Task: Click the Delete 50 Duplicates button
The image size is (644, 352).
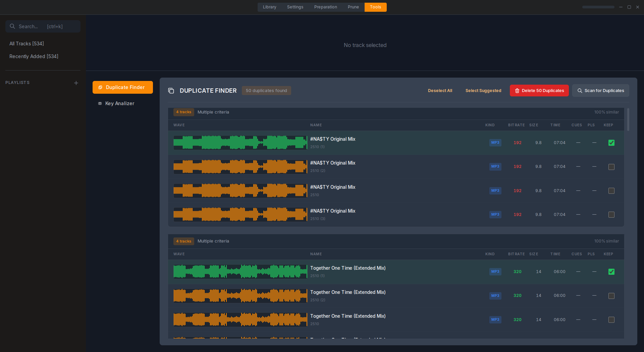Action: coord(539,91)
